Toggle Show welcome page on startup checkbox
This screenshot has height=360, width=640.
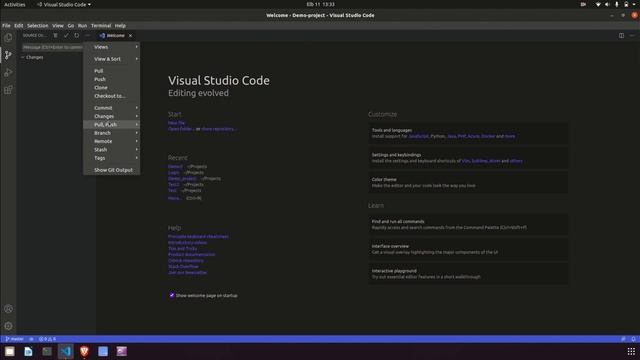(x=172, y=295)
